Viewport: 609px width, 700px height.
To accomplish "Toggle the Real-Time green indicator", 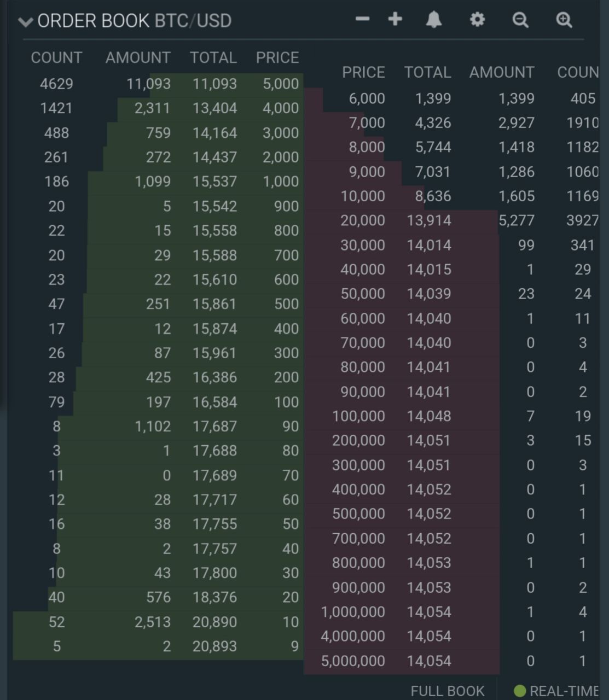I will (520, 691).
